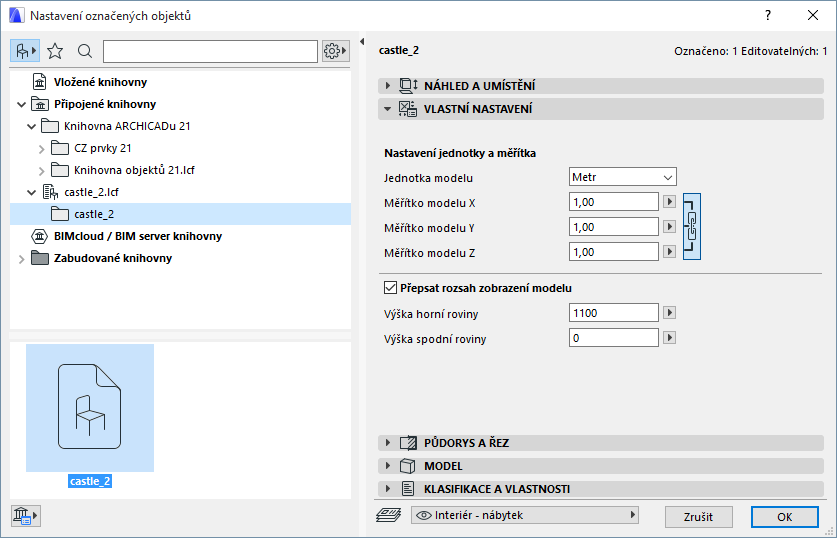837x538 pixels.
Task: Click the layer icon beside the layer selector
Action: coord(388,515)
